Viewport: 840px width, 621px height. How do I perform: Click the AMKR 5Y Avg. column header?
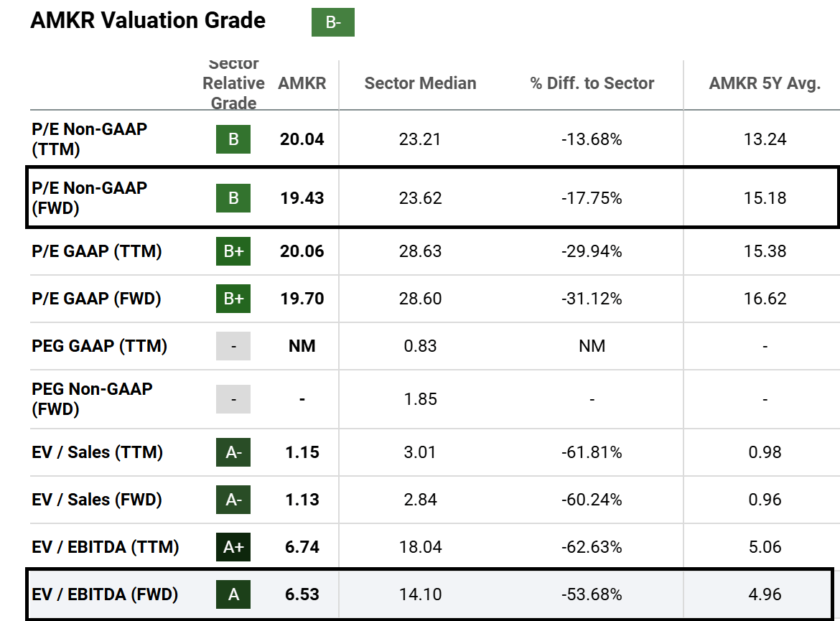coord(765,83)
